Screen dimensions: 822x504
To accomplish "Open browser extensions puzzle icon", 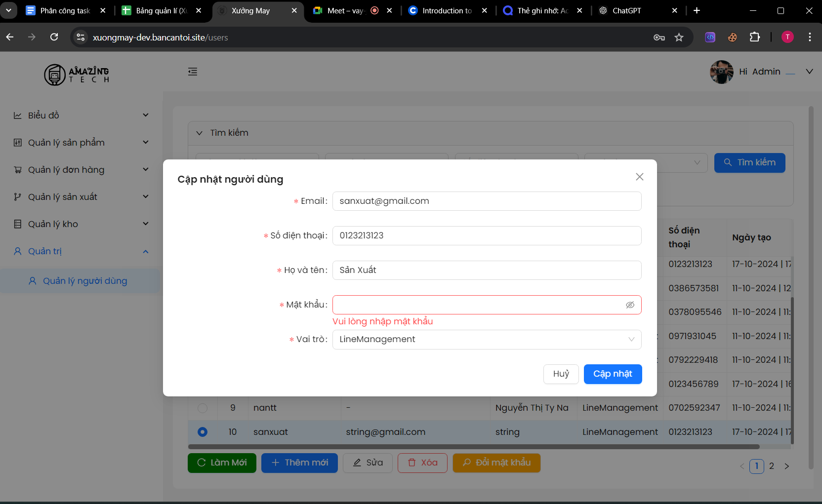I will click(754, 37).
